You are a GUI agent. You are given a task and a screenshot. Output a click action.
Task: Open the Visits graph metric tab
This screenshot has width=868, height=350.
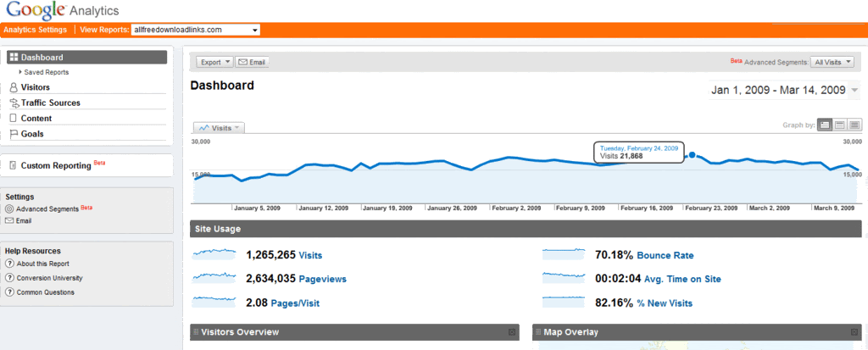click(220, 128)
